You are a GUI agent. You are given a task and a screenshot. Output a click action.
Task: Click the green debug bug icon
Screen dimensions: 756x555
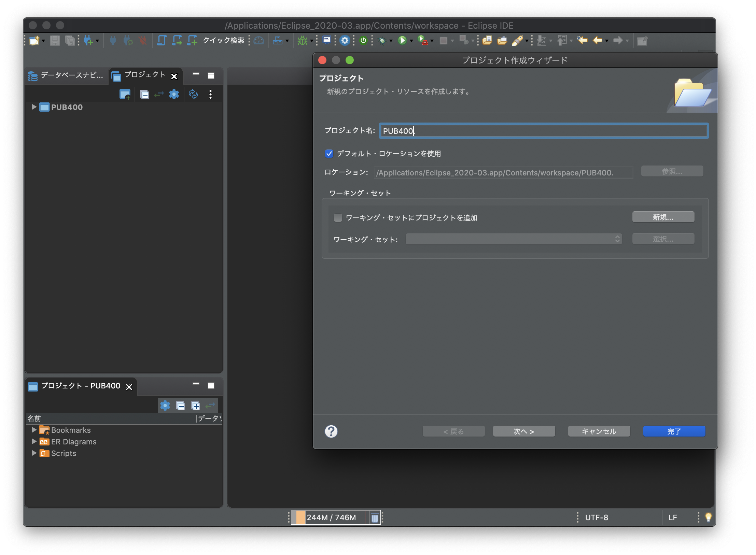coord(303,41)
